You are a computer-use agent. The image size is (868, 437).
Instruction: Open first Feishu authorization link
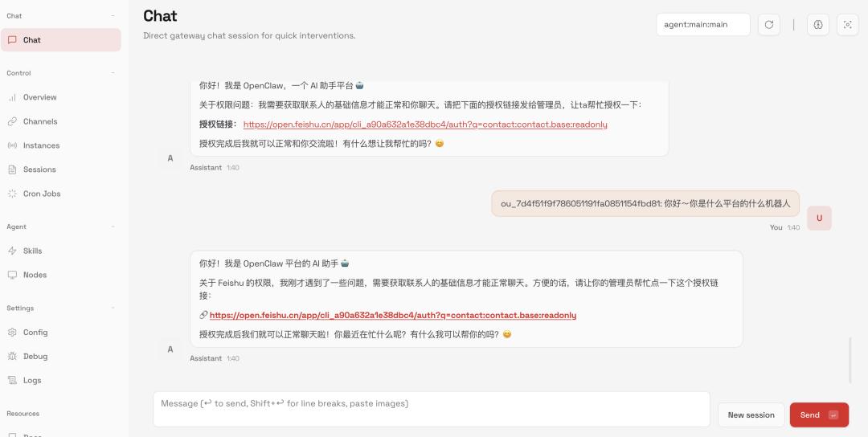click(x=425, y=125)
